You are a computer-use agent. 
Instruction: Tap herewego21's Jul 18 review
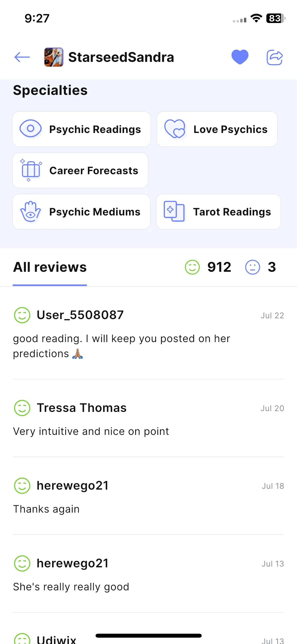(148, 496)
